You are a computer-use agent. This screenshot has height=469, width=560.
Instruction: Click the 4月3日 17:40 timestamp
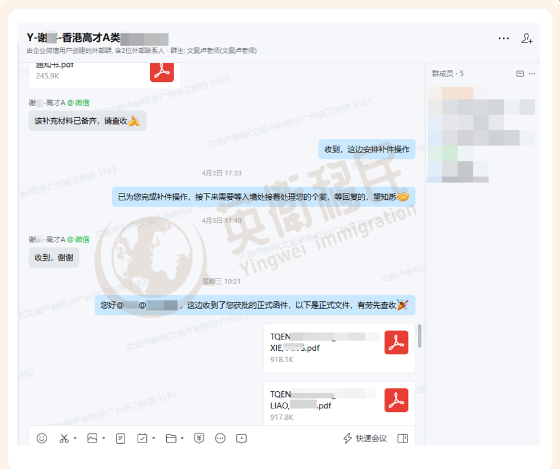[221, 221]
